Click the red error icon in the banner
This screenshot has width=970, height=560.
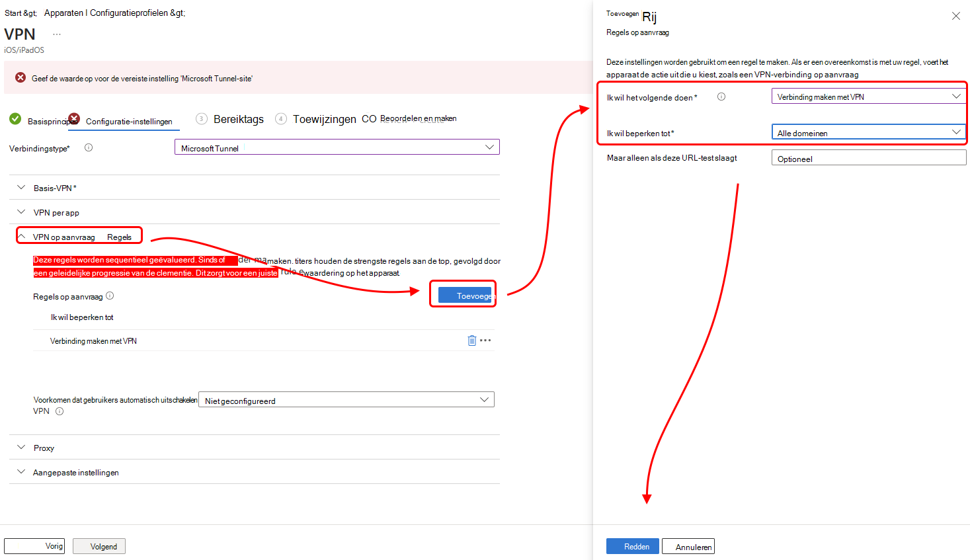click(20, 77)
